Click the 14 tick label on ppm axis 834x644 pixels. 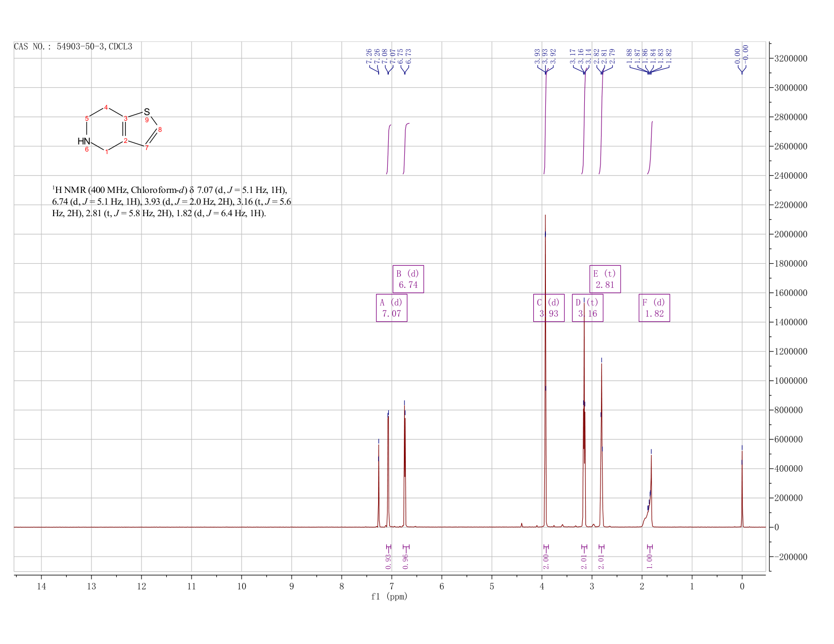41,586
